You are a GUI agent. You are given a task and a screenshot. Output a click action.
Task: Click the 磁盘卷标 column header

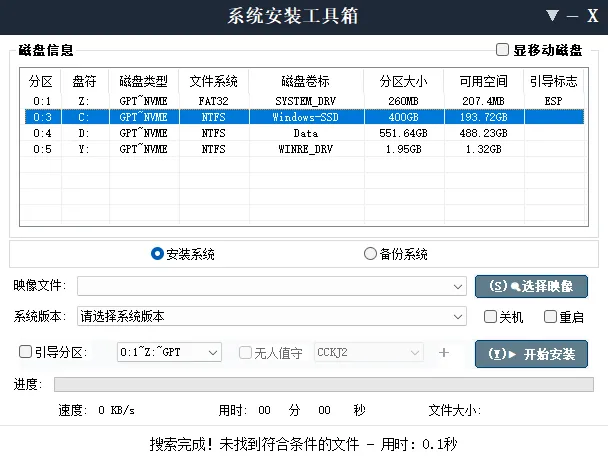point(306,81)
